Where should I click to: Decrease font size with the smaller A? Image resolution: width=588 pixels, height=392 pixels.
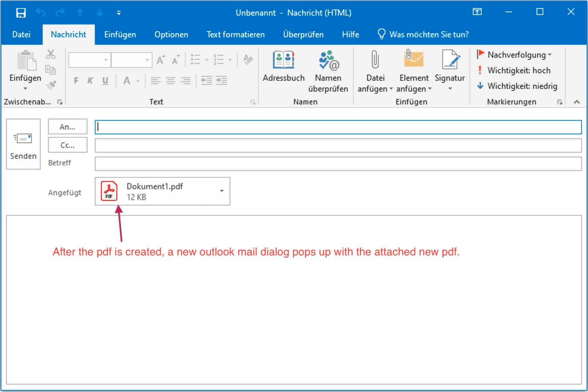(x=176, y=60)
